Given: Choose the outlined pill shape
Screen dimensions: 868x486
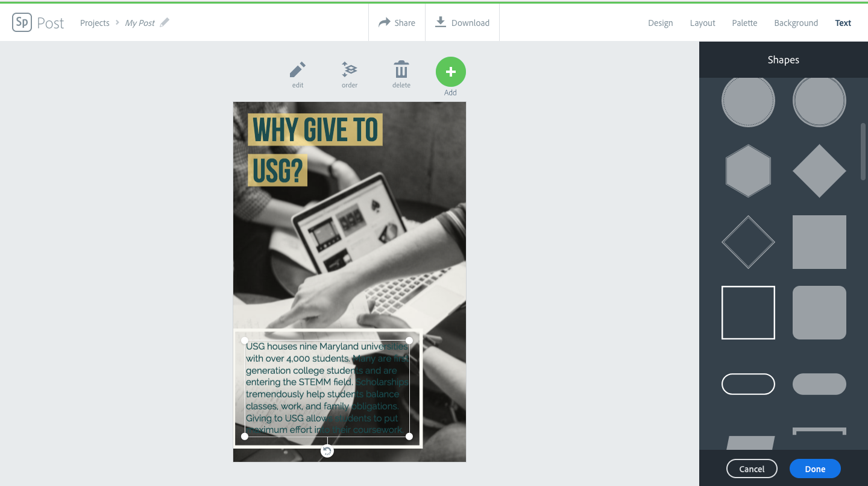Looking at the screenshot, I should pyautogui.click(x=748, y=384).
